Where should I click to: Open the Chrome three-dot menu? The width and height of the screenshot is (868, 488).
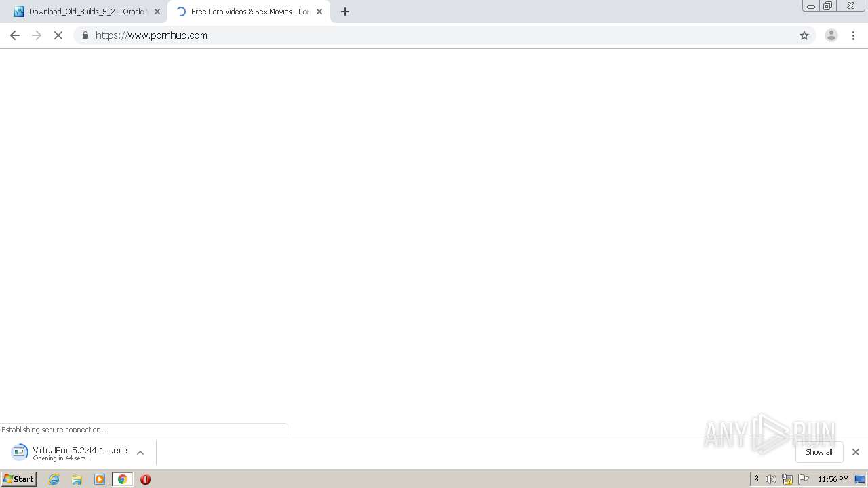[854, 35]
